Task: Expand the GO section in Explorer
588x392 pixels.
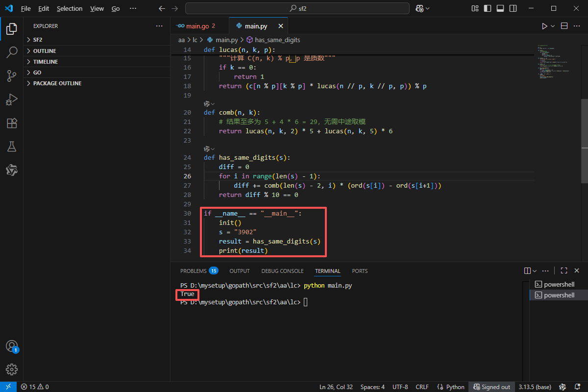Action: [x=97, y=73]
